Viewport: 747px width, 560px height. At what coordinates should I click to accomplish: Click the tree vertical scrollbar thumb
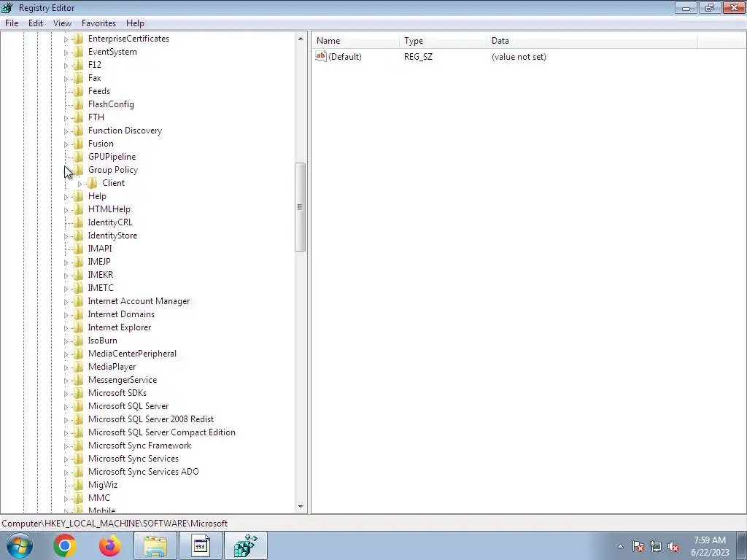[300, 206]
